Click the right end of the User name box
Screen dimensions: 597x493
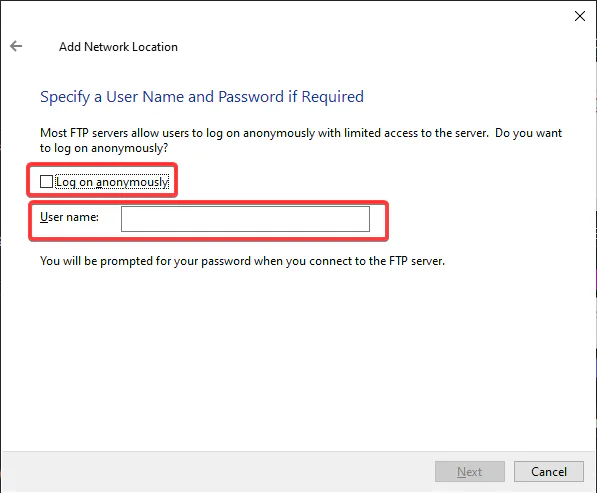tap(362, 219)
